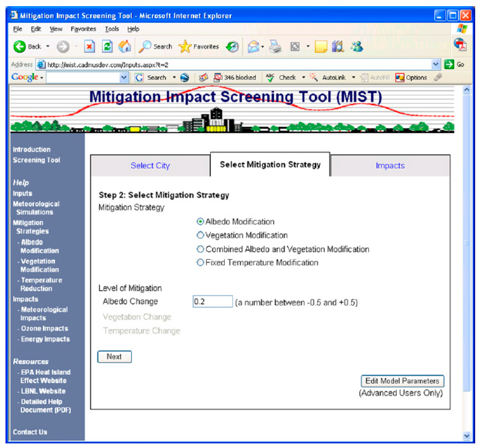
Task: Open the History toolbar icon
Action: (x=232, y=46)
